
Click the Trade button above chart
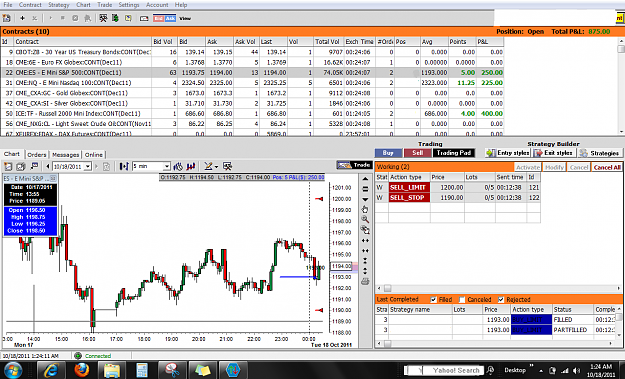(x=354, y=165)
